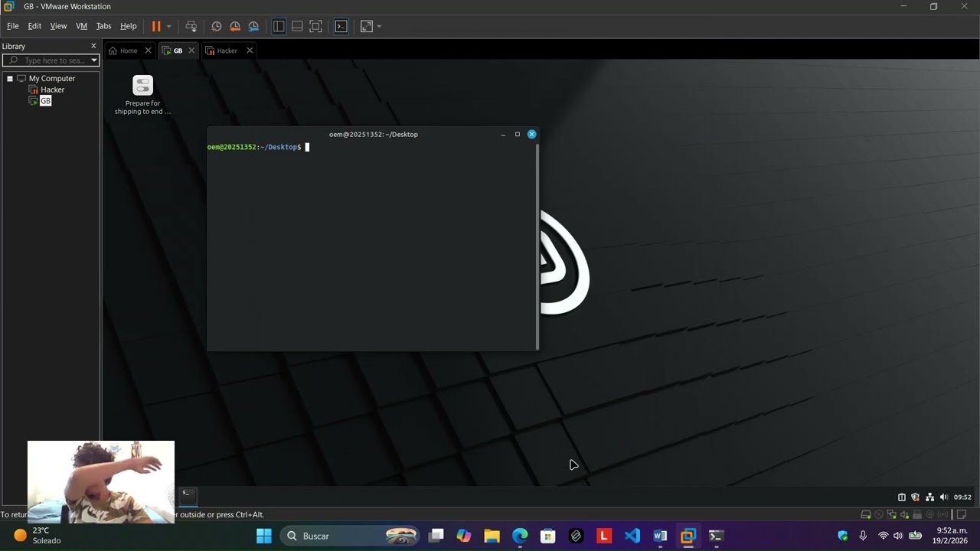Viewport: 980px width, 551px height.
Task: Open the power options arrow beside pause
Action: pos(168,26)
